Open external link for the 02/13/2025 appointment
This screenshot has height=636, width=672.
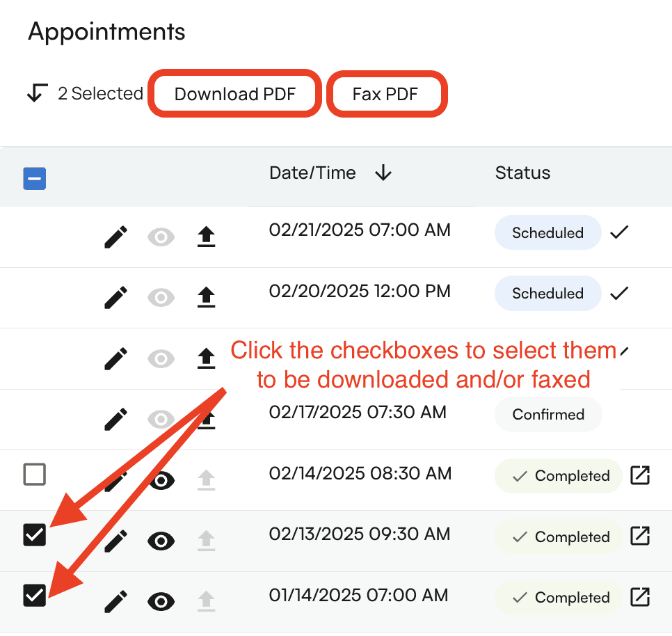coord(640,536)
